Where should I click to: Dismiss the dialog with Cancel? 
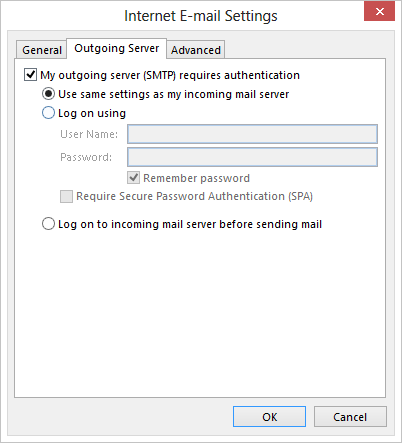click(350, 417)
